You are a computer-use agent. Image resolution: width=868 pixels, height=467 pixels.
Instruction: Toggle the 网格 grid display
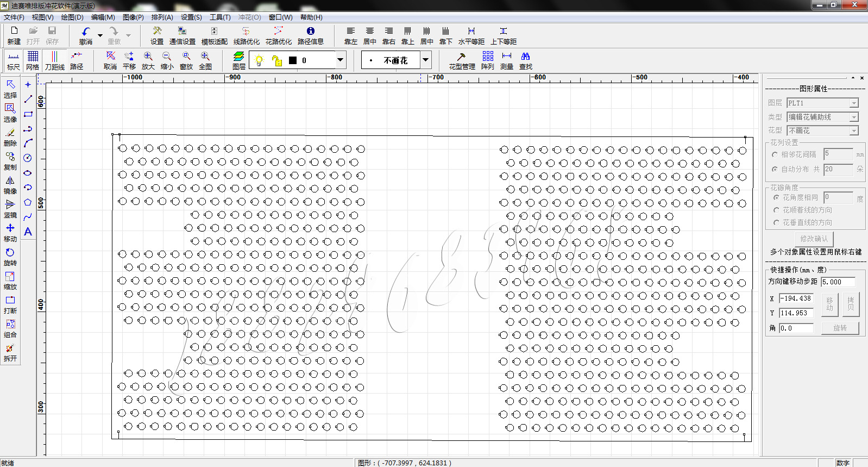click(33, 60)
